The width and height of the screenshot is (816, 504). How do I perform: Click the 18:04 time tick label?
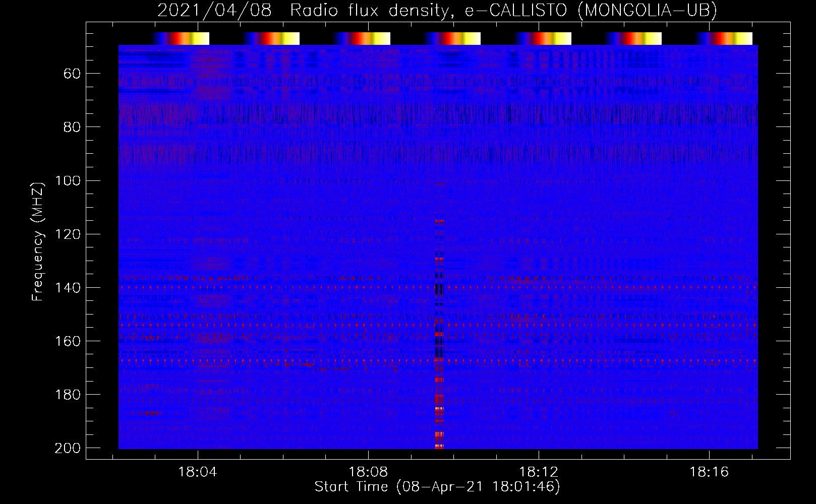(198, 472)
